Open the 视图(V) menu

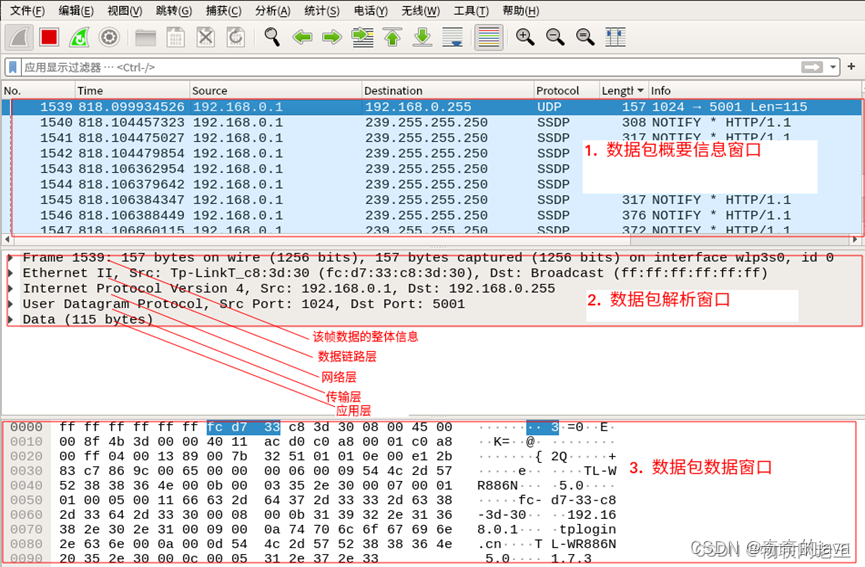click(125, 10)
